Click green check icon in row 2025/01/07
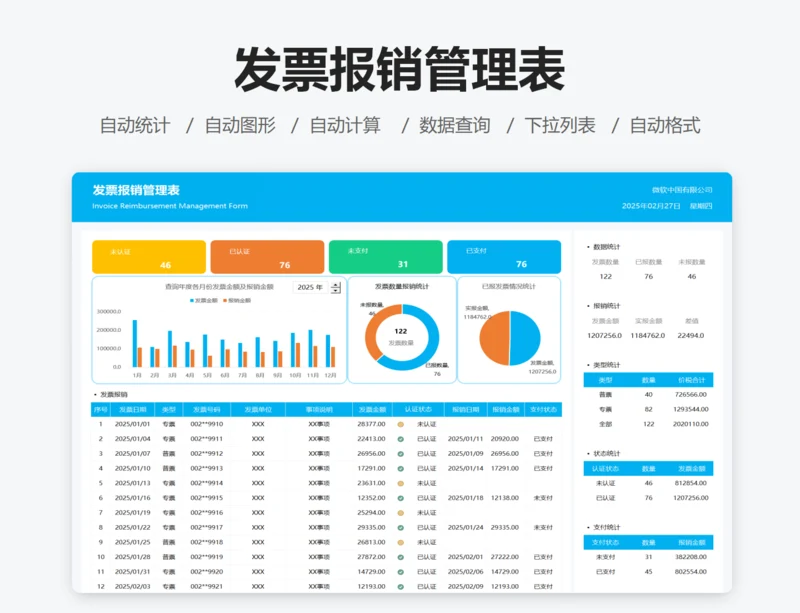 401,454
